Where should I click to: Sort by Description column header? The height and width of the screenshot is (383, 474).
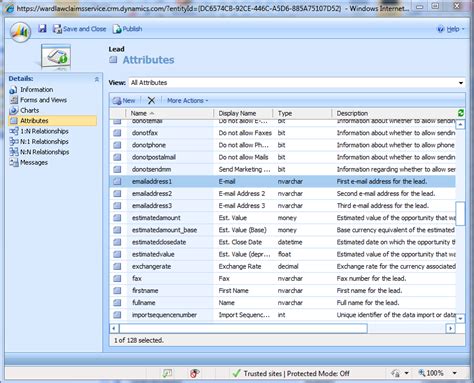click(x=394, y=113)
